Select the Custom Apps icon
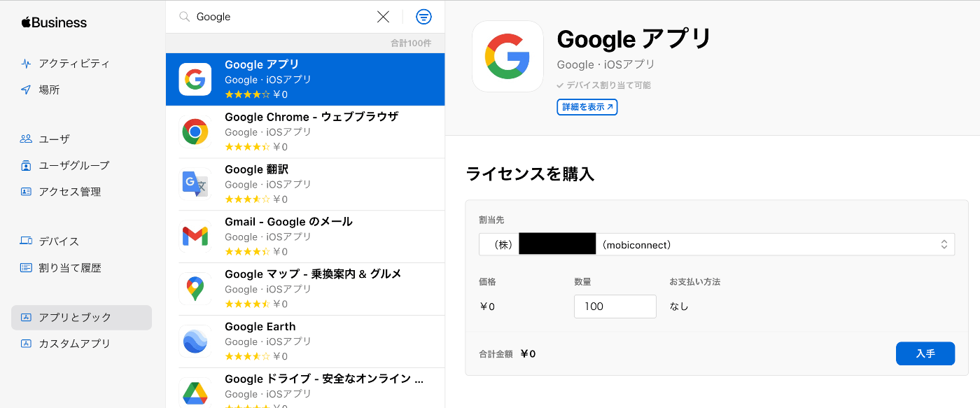The image size is (980, 408). (26, 344)
